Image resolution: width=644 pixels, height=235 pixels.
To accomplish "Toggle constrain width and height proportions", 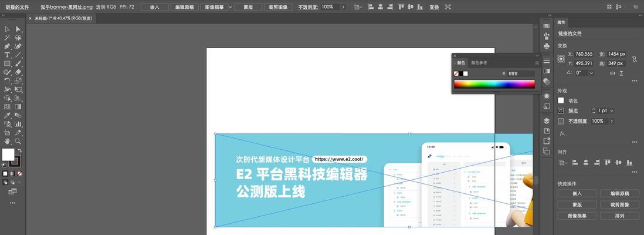I will click(x=634, y=59).
